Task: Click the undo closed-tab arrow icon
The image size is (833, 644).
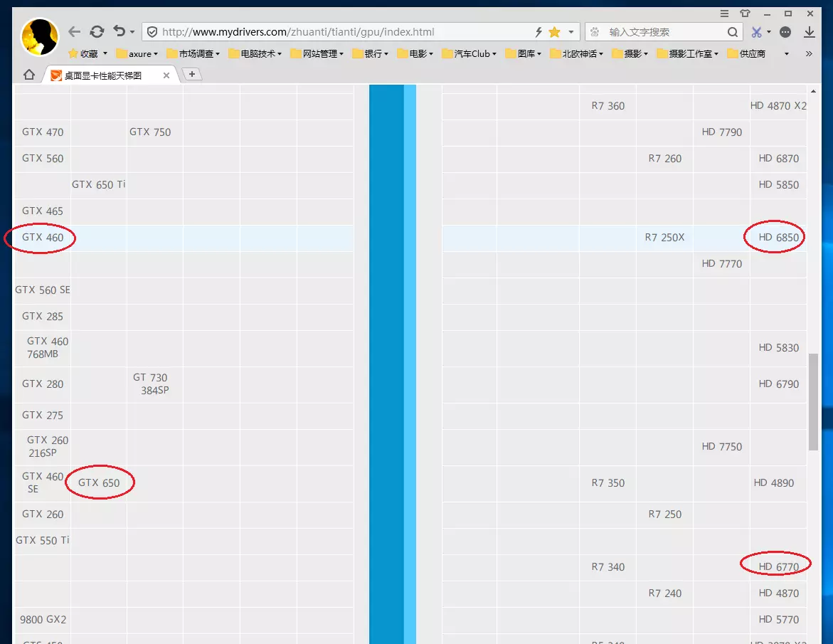Action: tap(119, 31)
